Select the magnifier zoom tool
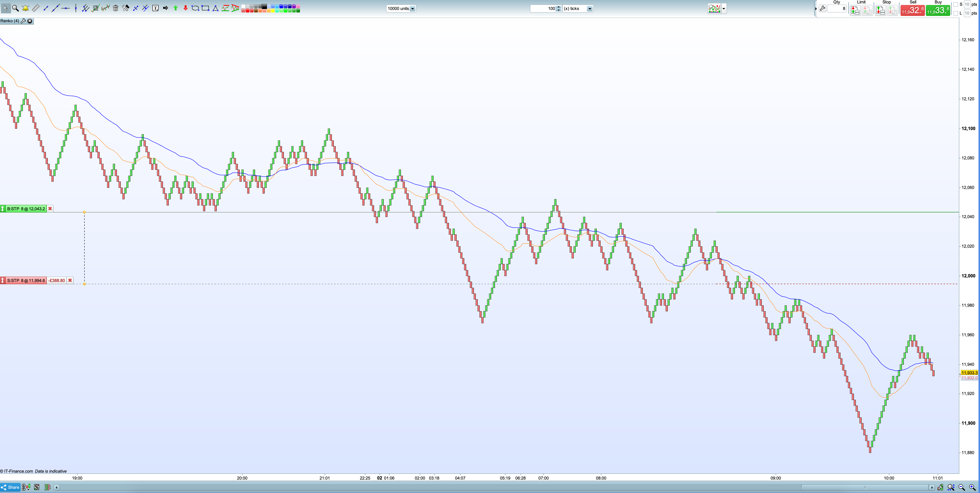980x493 pixels. (x=16, y=8)
